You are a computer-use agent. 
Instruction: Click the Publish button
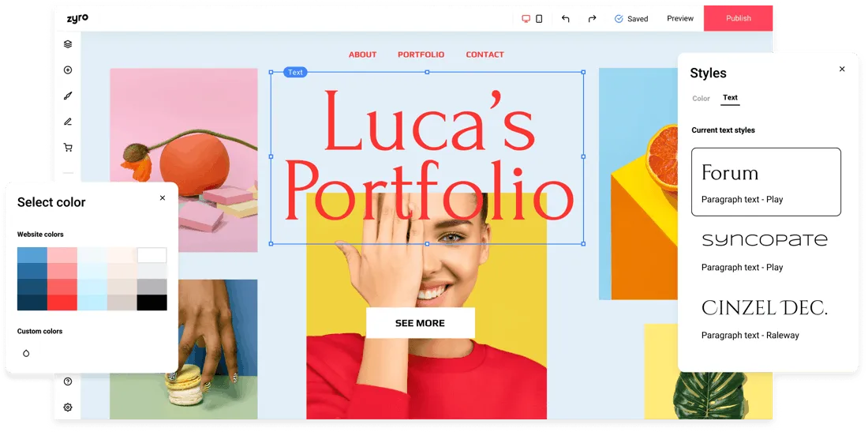tap(738, 18)
